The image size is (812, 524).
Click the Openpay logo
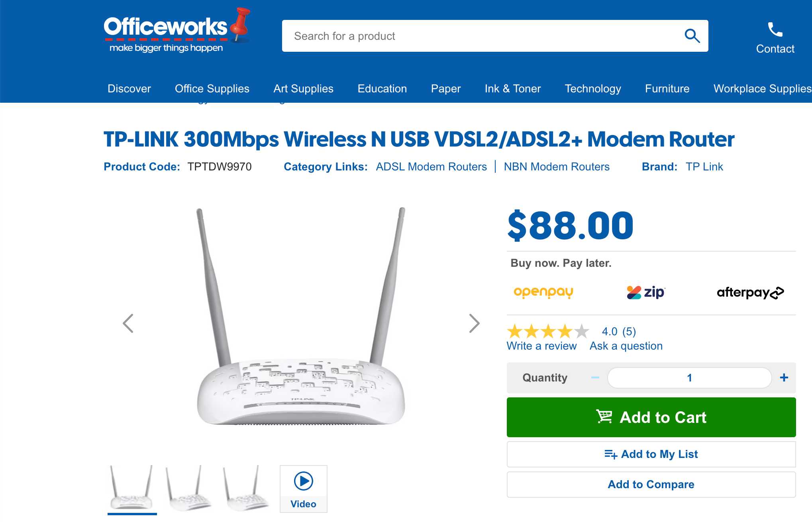[x=543, y=292]
